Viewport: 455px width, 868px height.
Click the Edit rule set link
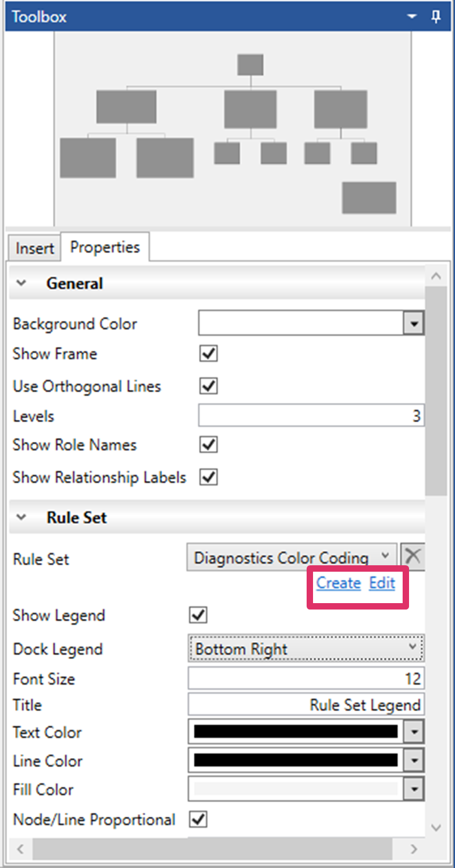pos(382,583)
